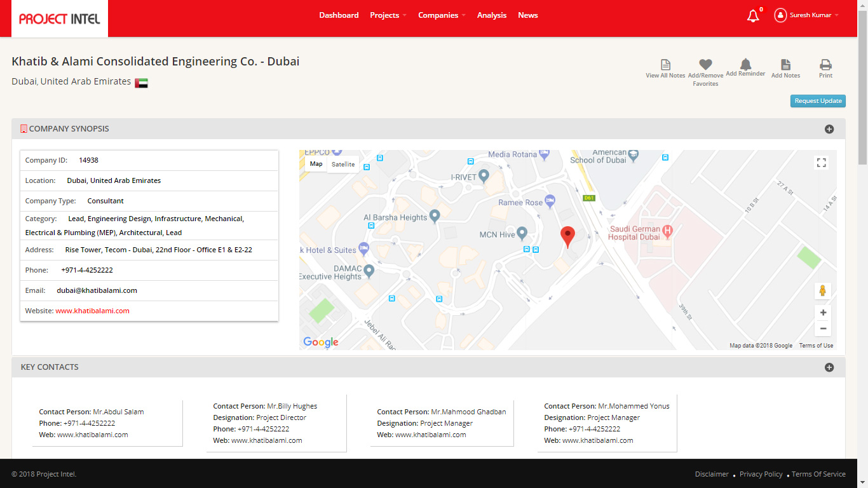Click the American School of Dubai marker
The width and height of the screenshot is (868, 488).
[633, 155]
